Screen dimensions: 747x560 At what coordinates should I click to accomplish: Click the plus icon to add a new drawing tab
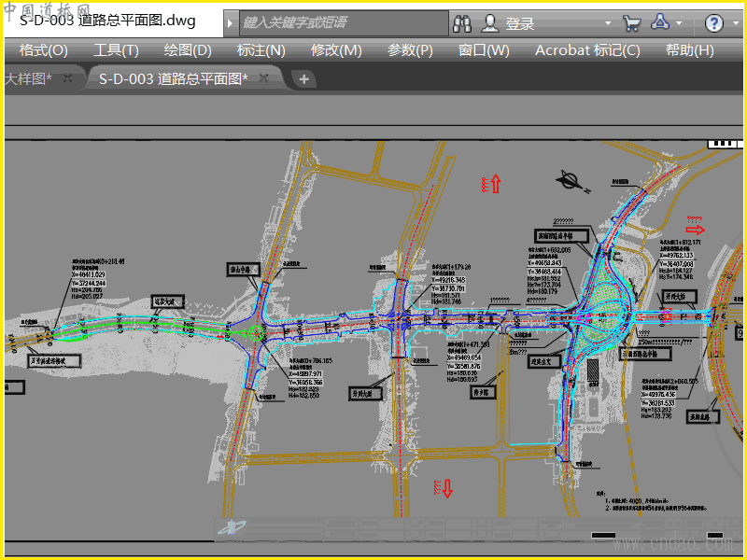coord(304,79)
